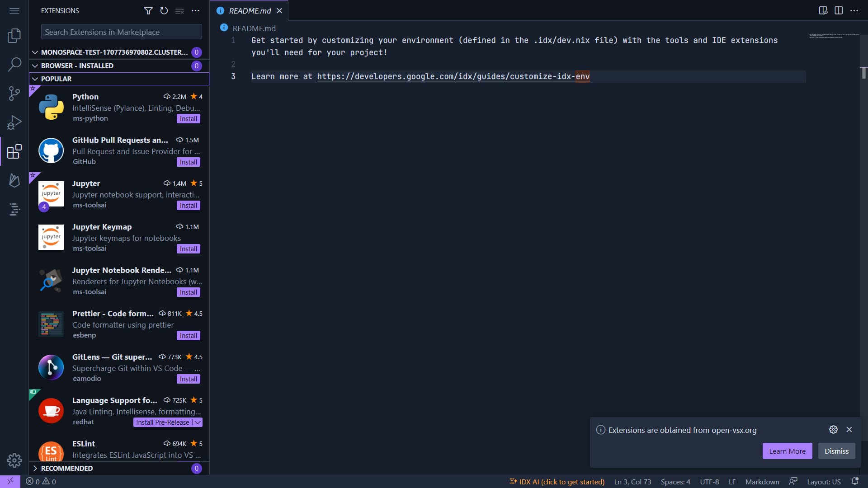Close the open-vsx notification

pos(849,430)
